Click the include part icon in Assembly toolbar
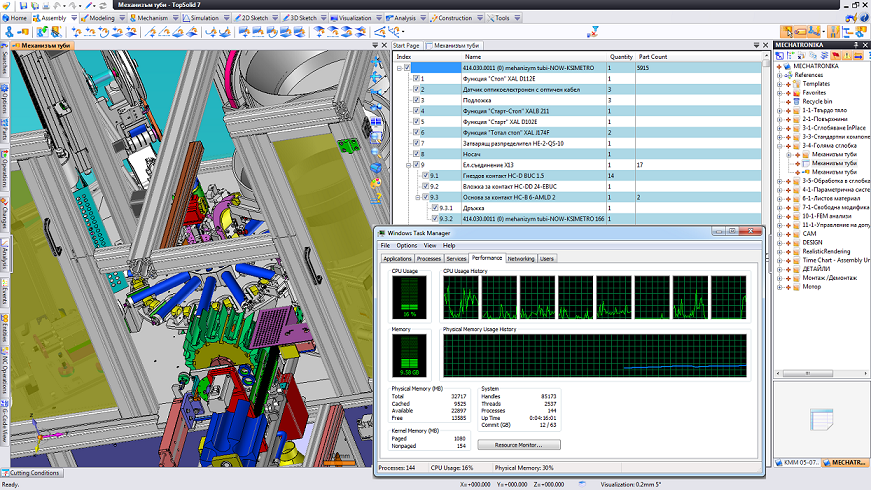 pos(23,32)
